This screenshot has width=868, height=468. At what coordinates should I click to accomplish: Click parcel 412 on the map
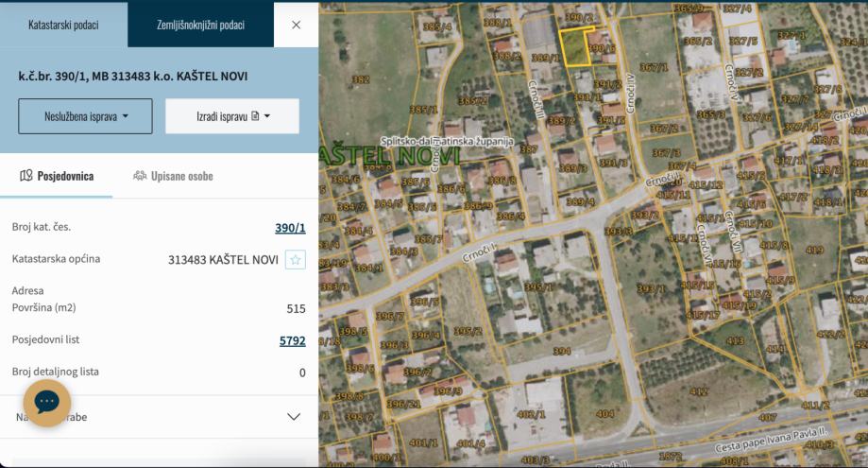tap(699, 391)
